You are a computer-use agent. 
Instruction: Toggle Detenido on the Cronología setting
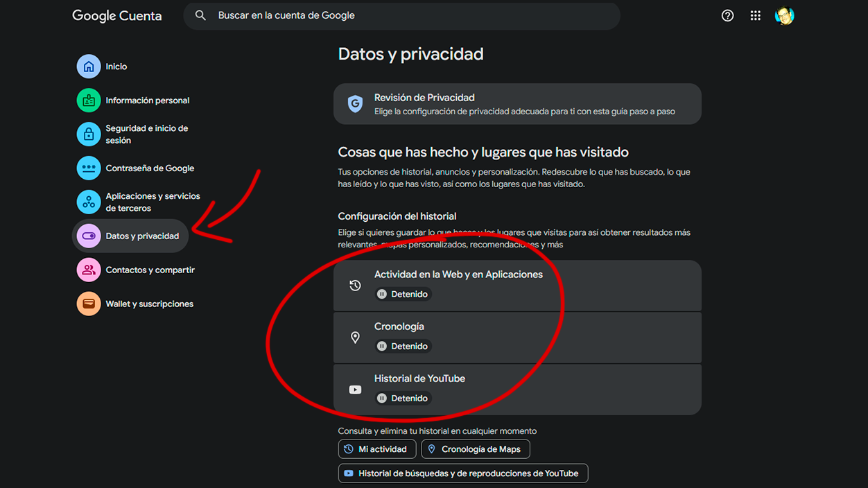click(x=403, y=345)
